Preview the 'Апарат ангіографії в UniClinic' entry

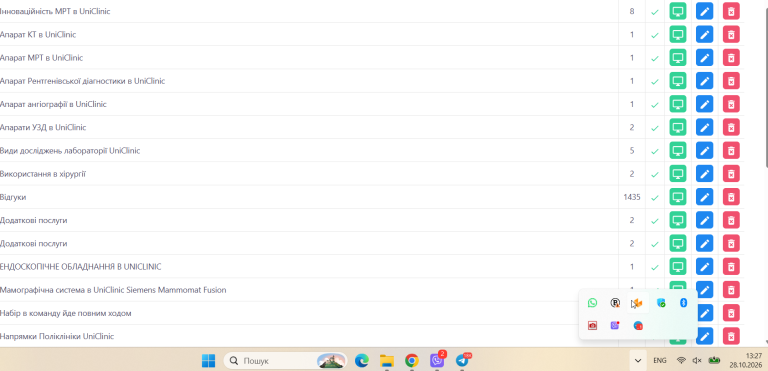coord(678,104)
